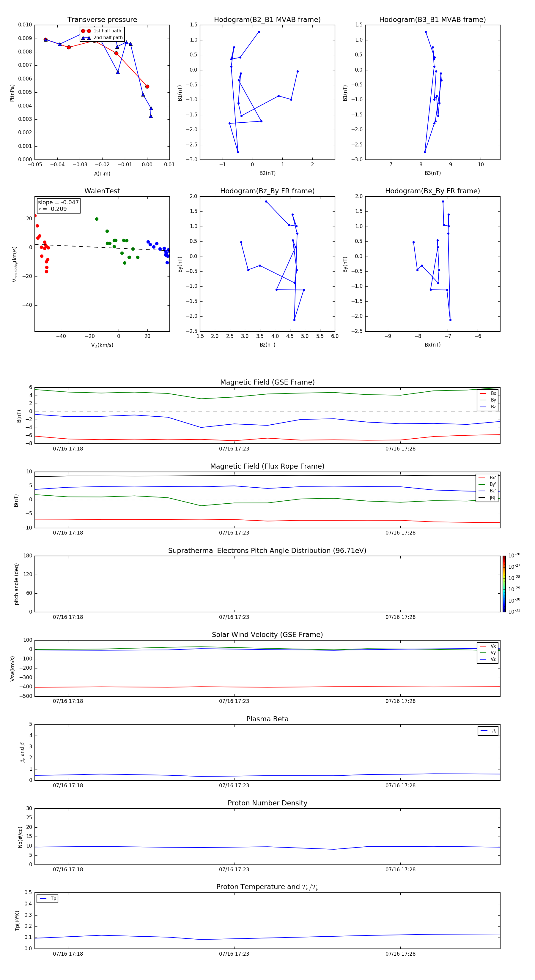
Task: Click the "A(T·m)" x-axis label
Action: point(102,173)
